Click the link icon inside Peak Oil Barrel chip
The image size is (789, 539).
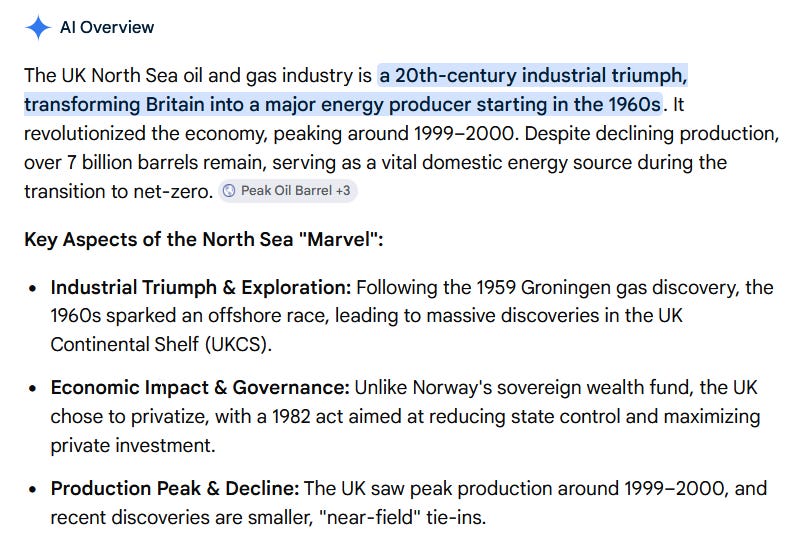[x=229, y=191]
